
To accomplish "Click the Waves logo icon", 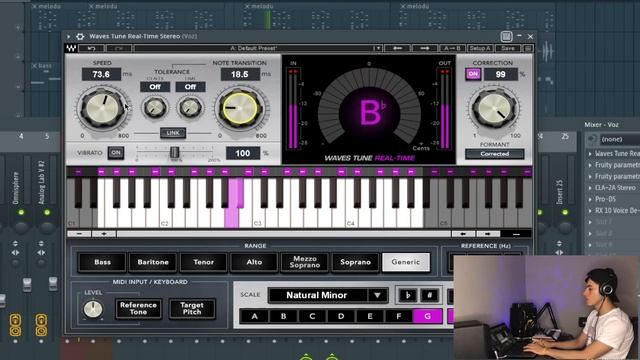I will coord(71,48).
